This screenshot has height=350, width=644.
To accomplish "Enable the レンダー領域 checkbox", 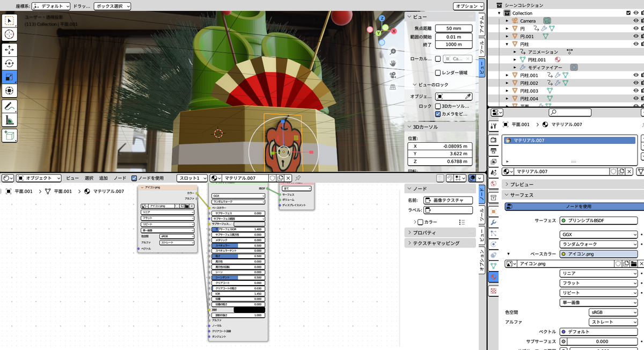I will pyautogui.click(x=438, y=72).
